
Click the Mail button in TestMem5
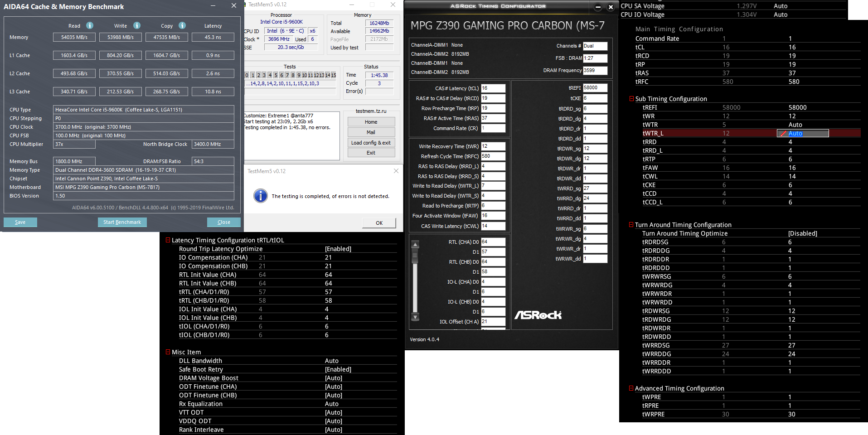coord(371,132)
